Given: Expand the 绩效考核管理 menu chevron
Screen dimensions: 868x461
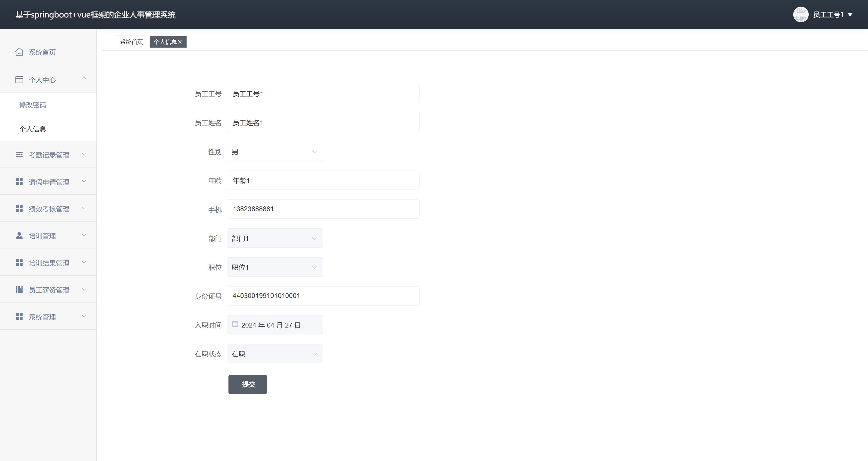Looking at the screenshot, I should (x=84, y=208).
